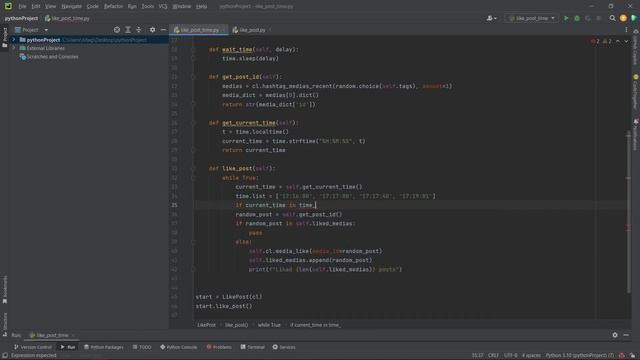
Task: Open the like_post_time run configuration dropdown
Action: 532,18
